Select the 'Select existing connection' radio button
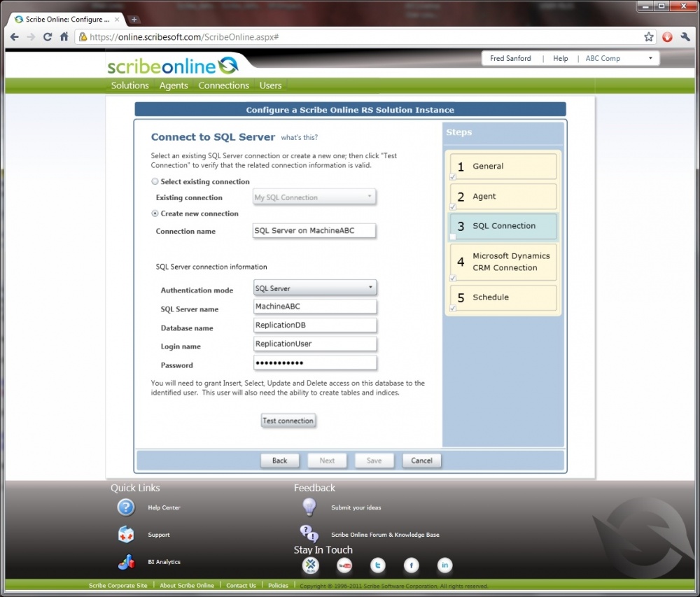700x597 pixels. [155, 181]
